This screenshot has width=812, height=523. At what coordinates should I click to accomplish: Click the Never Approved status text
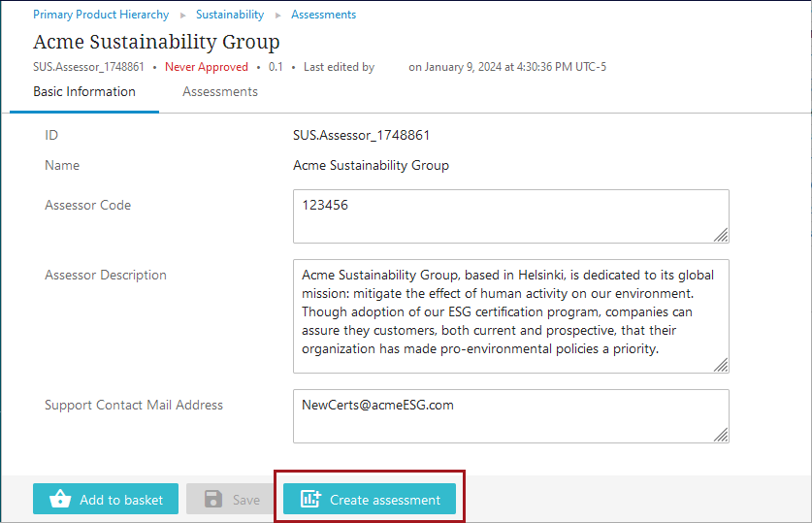(207, 67)
